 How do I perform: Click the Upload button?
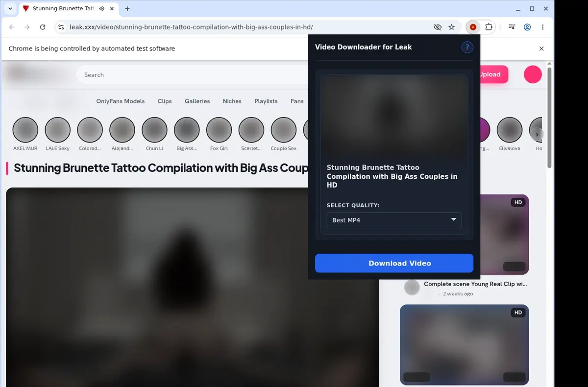click(x=493, y=74)
